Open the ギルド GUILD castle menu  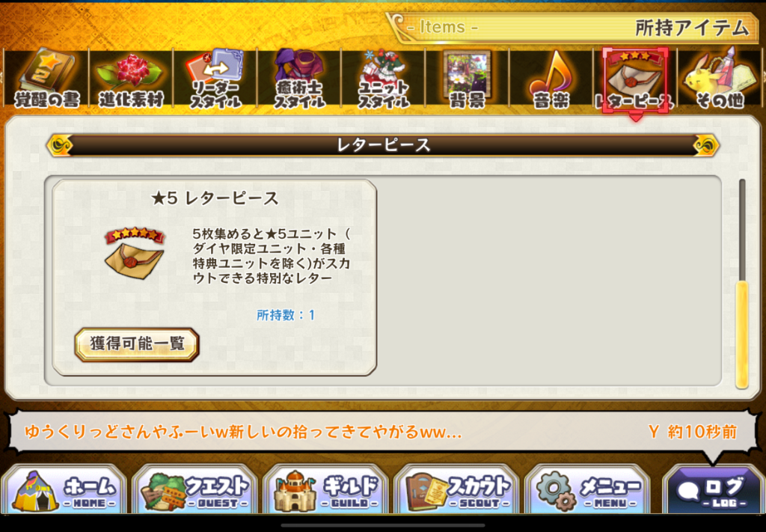click(x=325, y=489)
